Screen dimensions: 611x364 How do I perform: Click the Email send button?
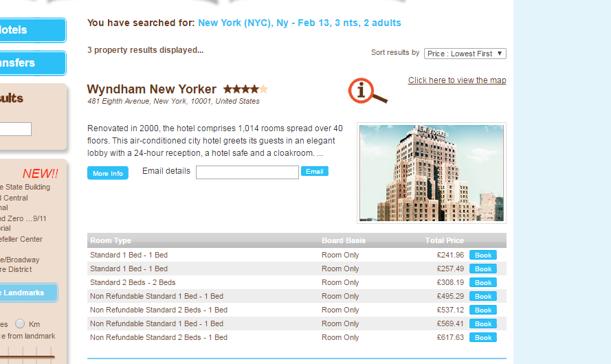pyautogui.click(x=315, y=171)
